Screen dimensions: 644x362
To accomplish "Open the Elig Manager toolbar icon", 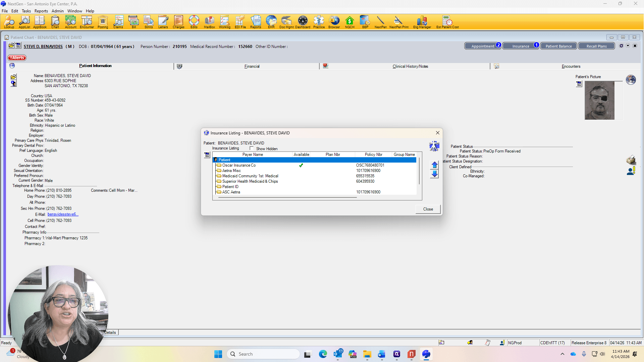I will tap(422, 22).
